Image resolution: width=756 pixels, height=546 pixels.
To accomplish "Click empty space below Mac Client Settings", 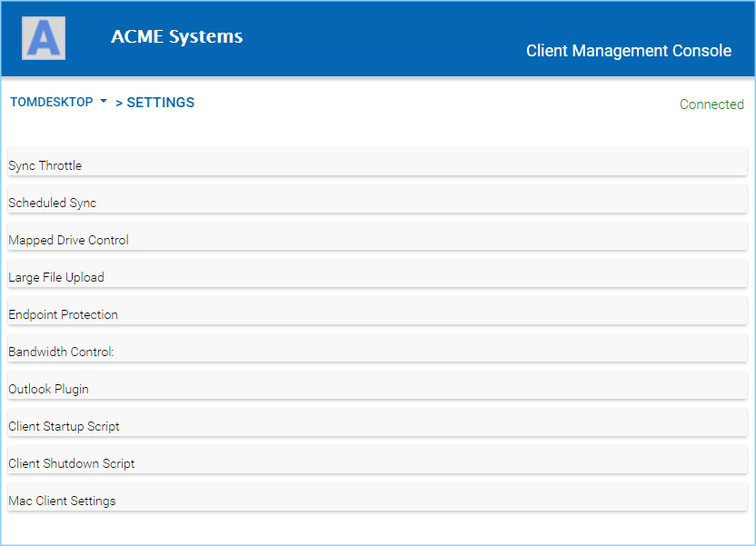I will 377,528.
